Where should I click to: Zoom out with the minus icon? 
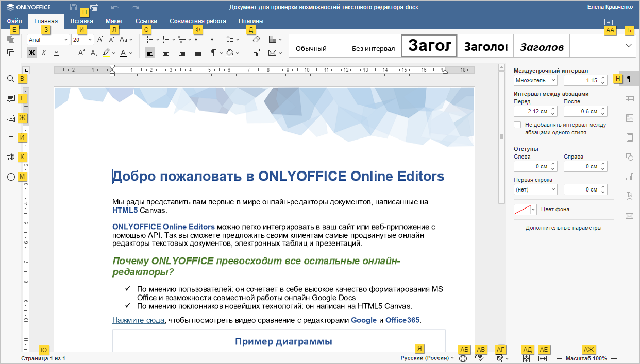pyautogui.click(x=559, y=358)
